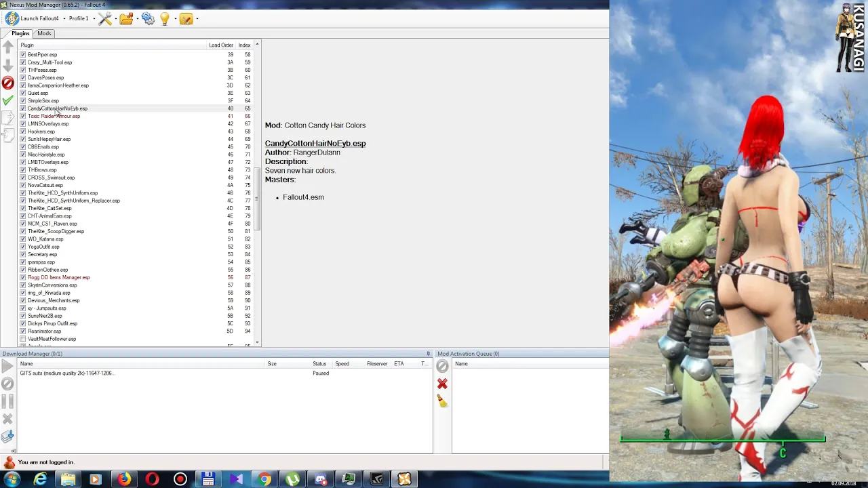Cancel download with the circle-slash icon

7,384
